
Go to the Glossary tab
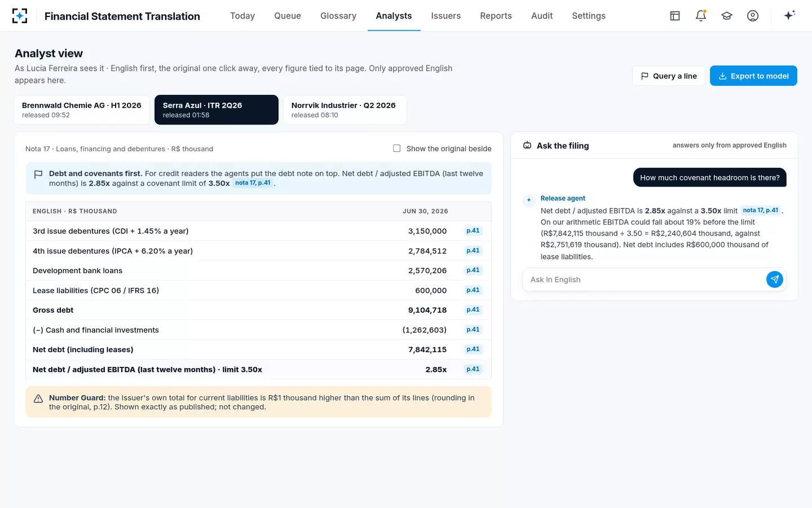338,16
